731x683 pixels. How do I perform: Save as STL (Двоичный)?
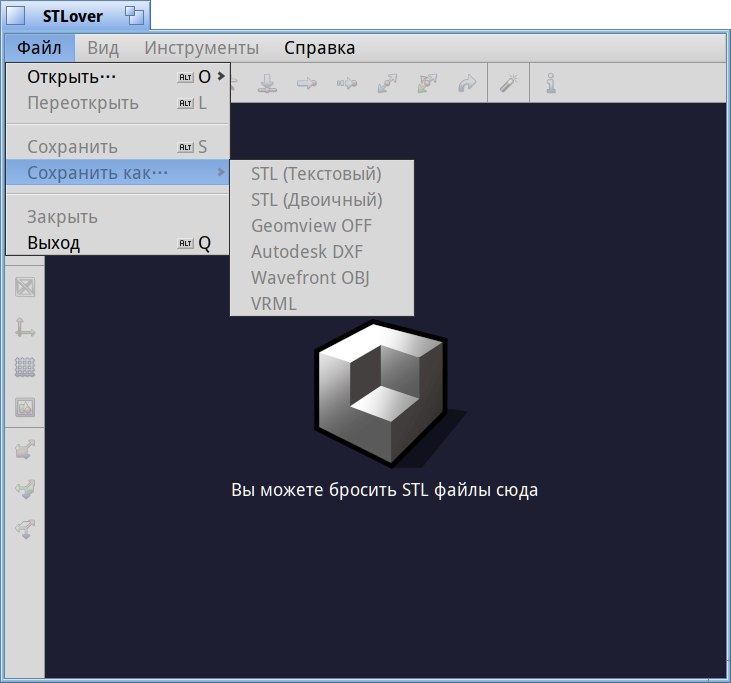tap(322, 200)
